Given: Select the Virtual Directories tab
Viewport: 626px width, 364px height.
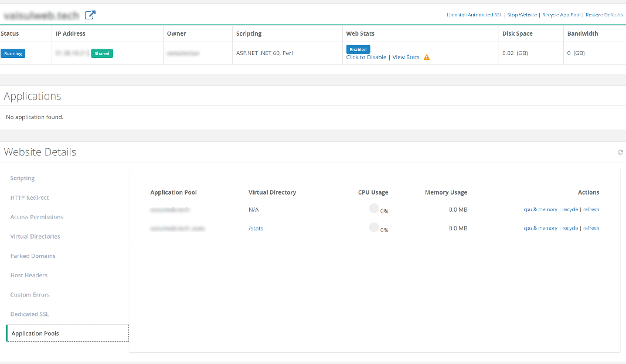Looking at the screenshot, I should [x=35, y=236].
